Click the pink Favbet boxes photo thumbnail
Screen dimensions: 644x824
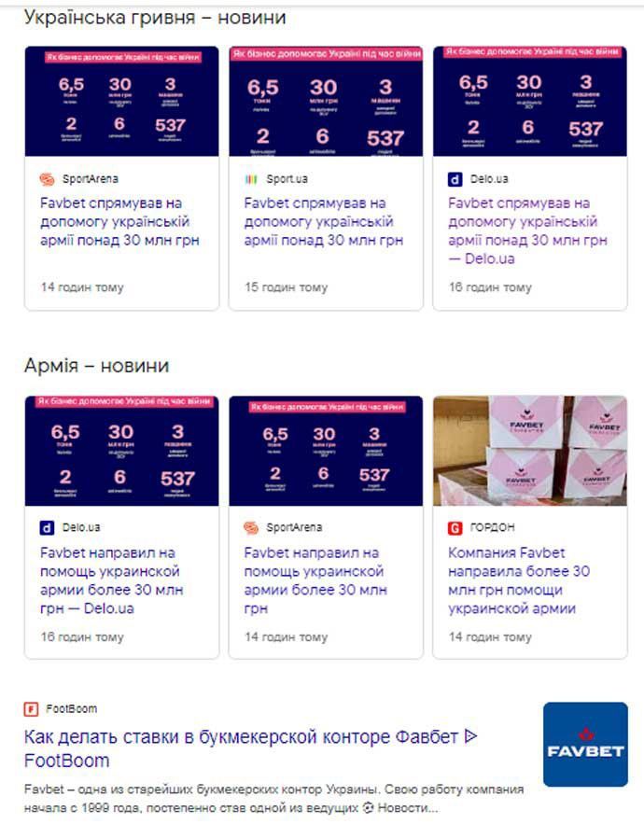point(530,451)
